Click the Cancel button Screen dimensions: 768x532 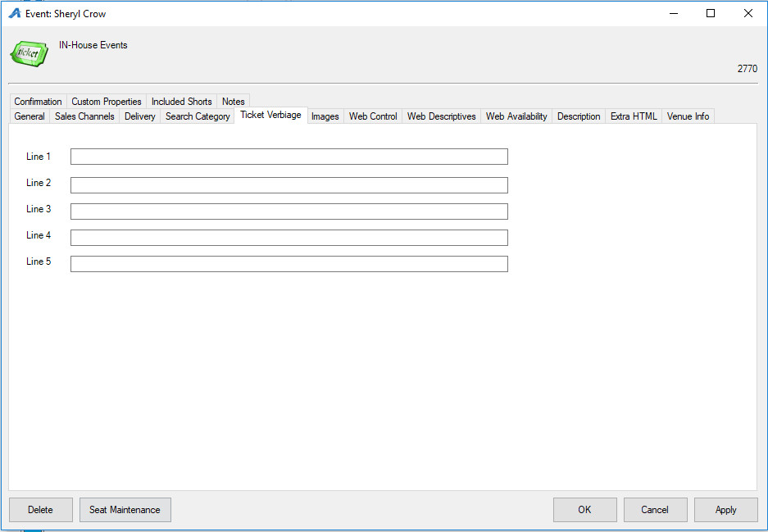pyautogui.click(x=655, y=510)
